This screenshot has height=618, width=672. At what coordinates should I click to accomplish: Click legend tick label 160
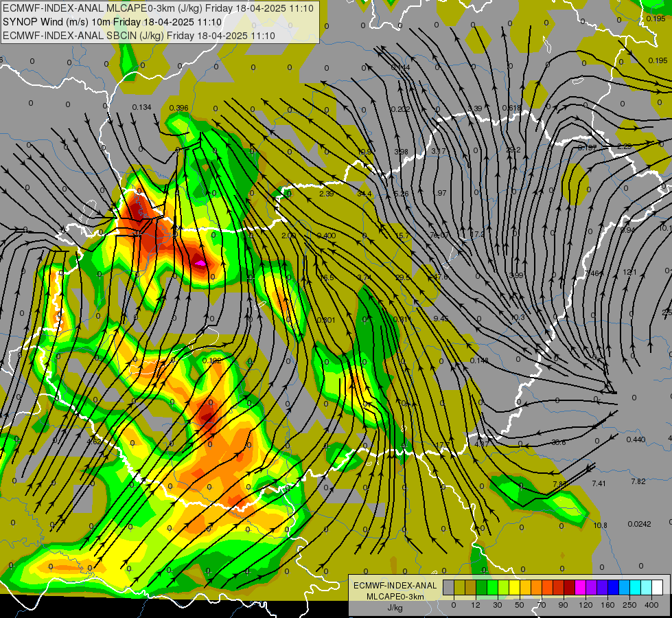coord(607,605)
